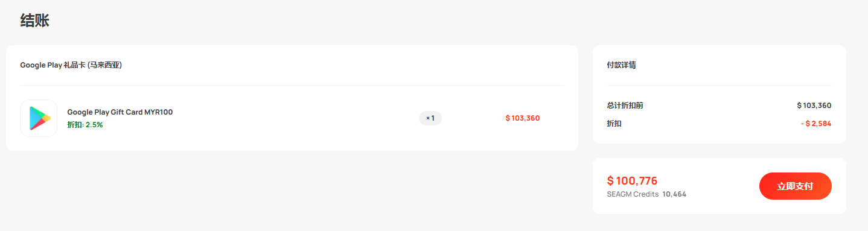Click the total and pay card panel
The image size is (868, 231).
720,186
